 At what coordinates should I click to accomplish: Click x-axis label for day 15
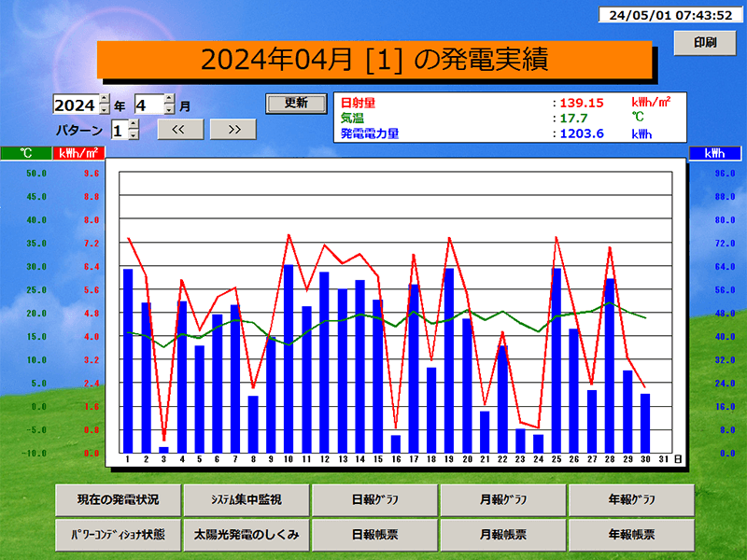pos(378,459)
